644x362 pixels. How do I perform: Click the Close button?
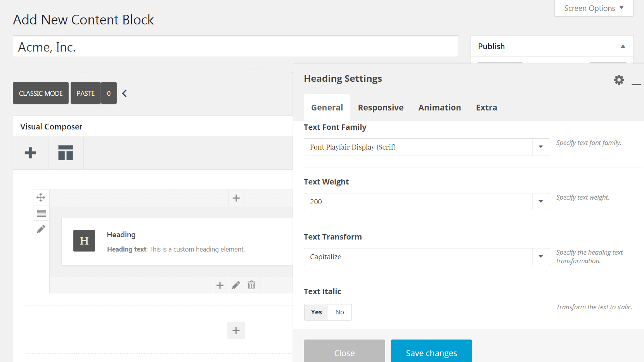345,351
